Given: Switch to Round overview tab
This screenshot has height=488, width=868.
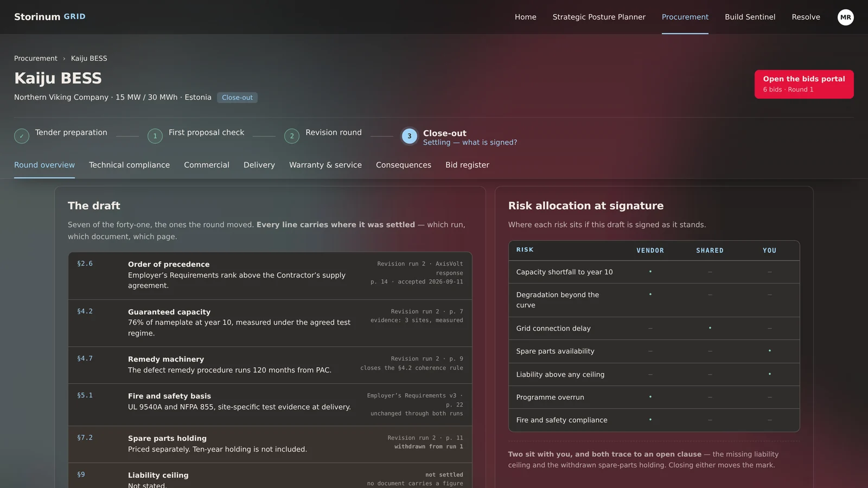Looking at the screenshot, I should tap(44, 165).
